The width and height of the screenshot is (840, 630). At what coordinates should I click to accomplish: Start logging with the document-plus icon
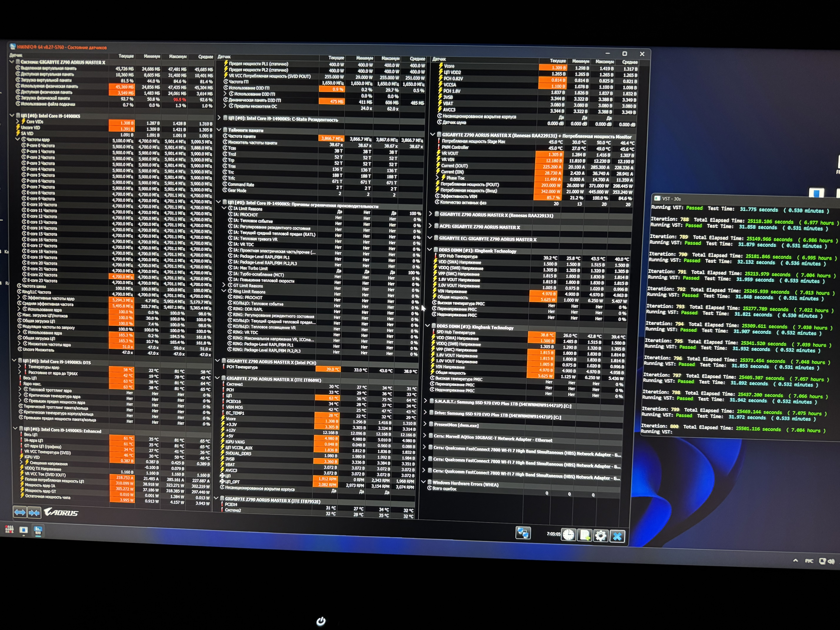[x=585, y=535]
